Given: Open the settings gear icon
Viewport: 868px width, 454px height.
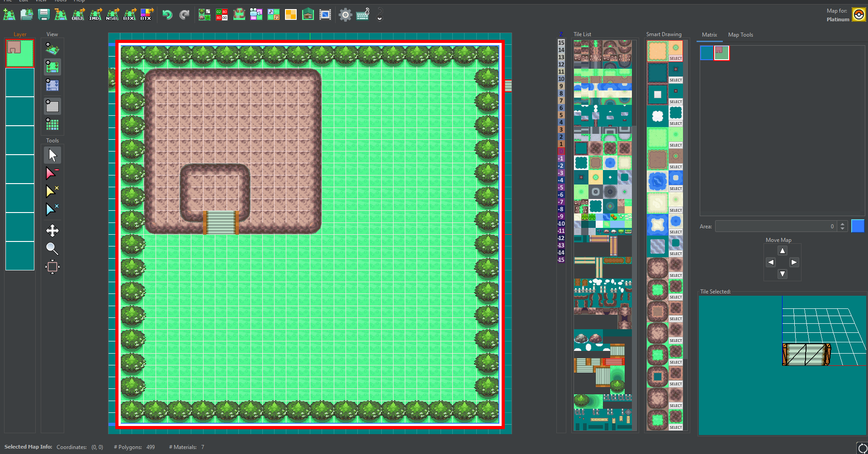Looking at the screenshot, I should [x=345, y=14].
